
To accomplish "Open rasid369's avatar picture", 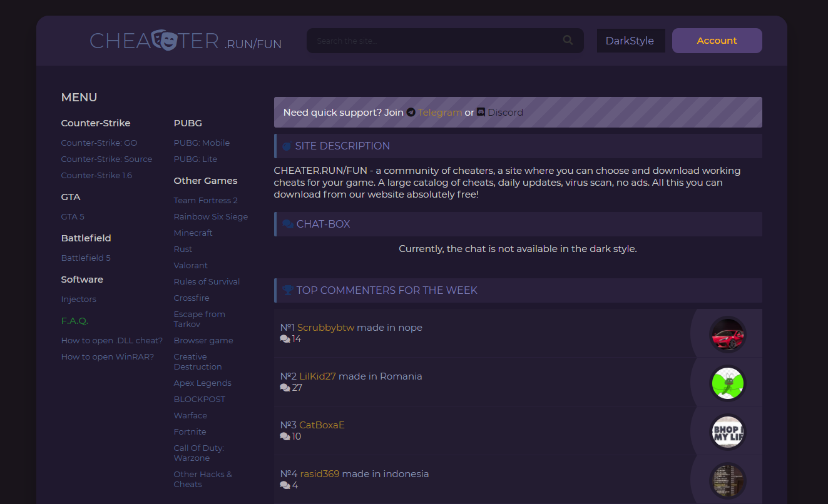I will pos(728,480).
